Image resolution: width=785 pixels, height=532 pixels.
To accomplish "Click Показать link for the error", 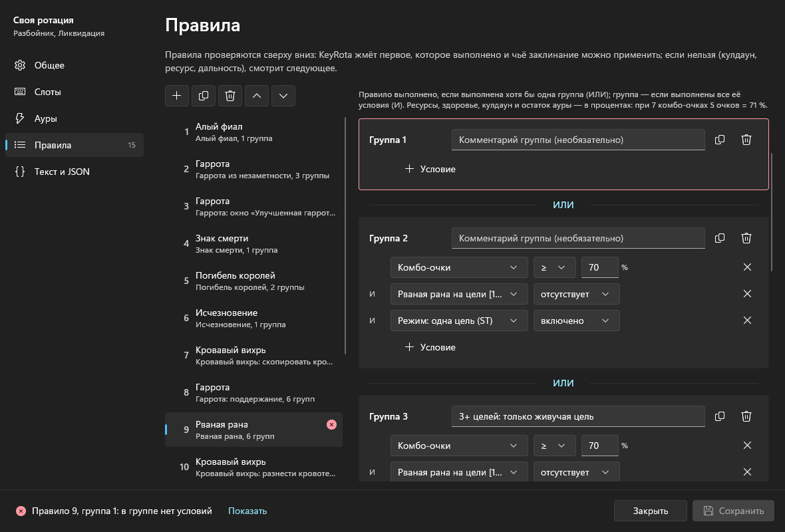I will [x=247, y=511].
